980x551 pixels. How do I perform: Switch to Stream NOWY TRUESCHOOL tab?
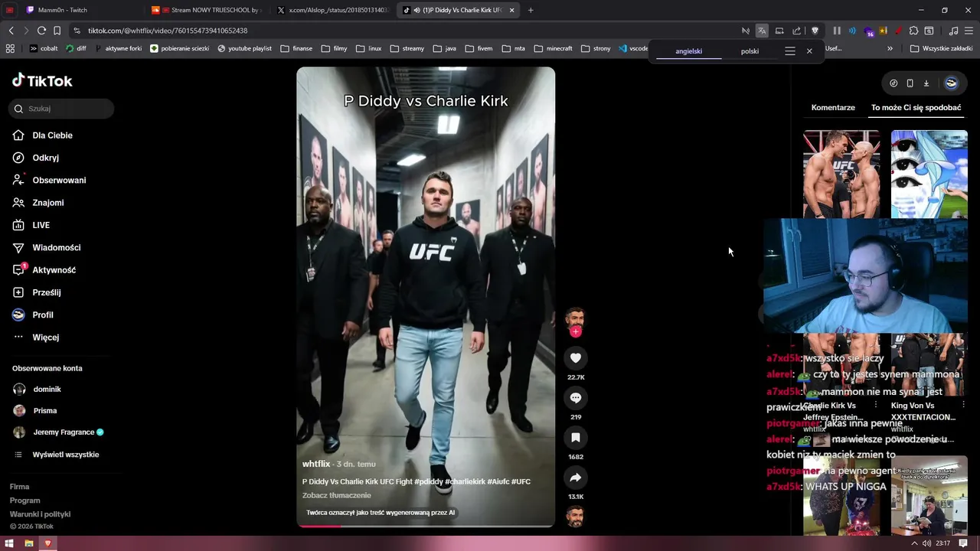point(208,10)
